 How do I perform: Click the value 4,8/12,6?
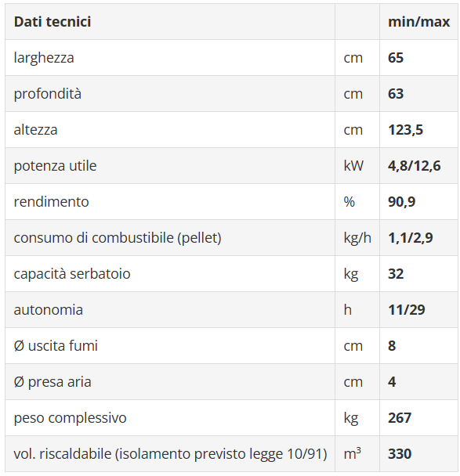click(x=414, y=166)
